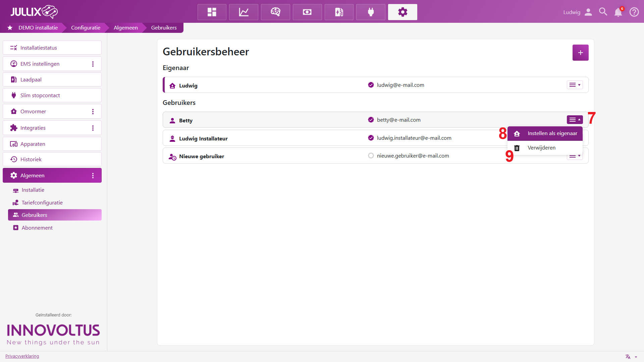
Task: Choose 'Verwijderen' from the dropdown menu
Action: pyautogui.click(x=541, y=148)
